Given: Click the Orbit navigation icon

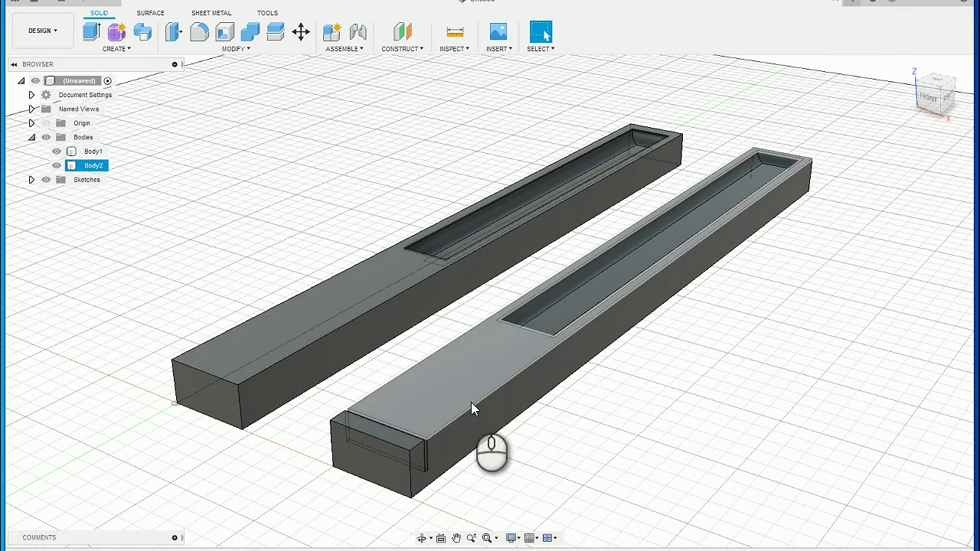Looking at the screenshot, I should (421, 538).
